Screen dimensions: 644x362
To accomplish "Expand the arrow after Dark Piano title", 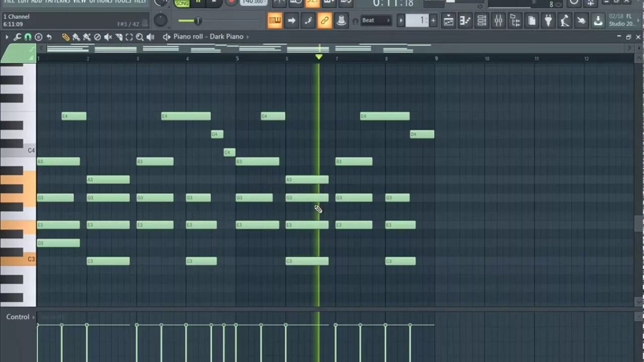I will (x=248, y=37).
